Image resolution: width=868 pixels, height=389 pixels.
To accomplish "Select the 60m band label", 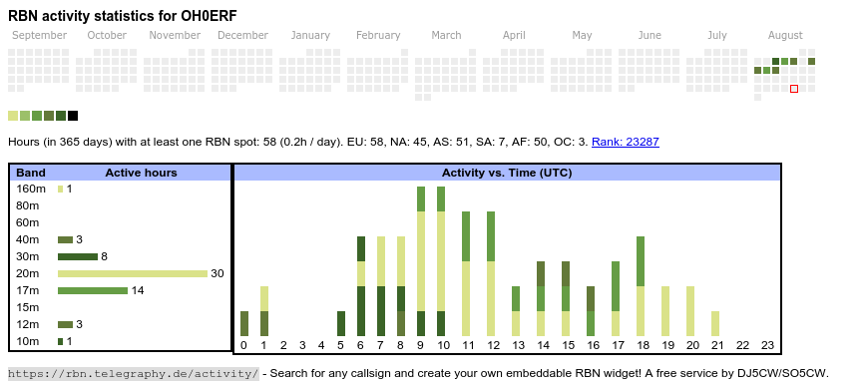I will click(x=28, y=223).
